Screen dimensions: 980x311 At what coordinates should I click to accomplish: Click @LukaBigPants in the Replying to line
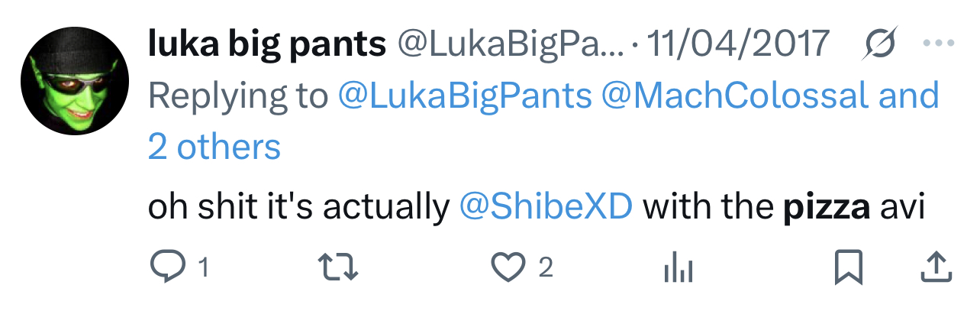[464, 96]
